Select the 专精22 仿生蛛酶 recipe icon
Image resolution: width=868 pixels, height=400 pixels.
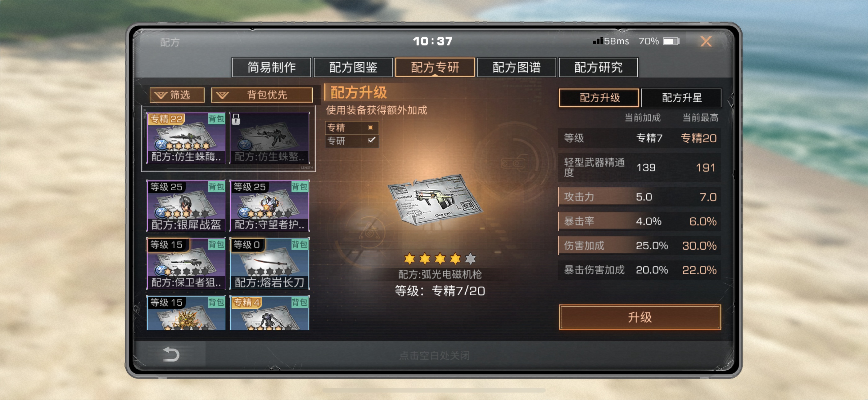click(186, 138)
